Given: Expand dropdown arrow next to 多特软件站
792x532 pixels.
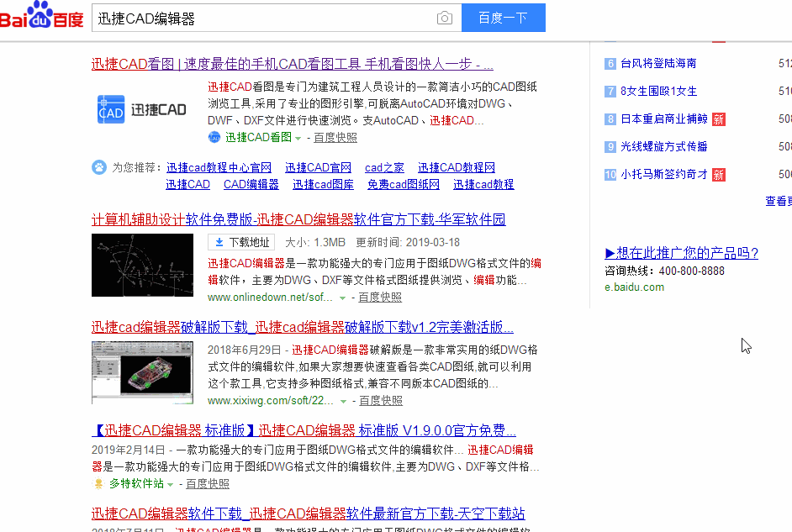Looking at the screenshot, I should (171, 484).
